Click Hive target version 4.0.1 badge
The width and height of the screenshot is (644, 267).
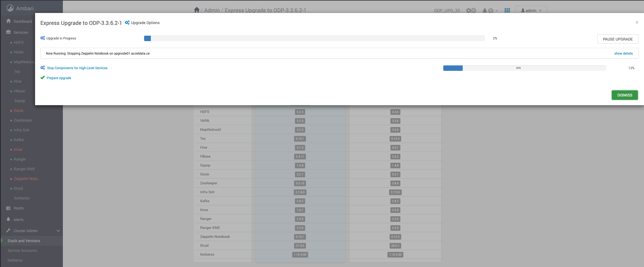tap(395, 148)
